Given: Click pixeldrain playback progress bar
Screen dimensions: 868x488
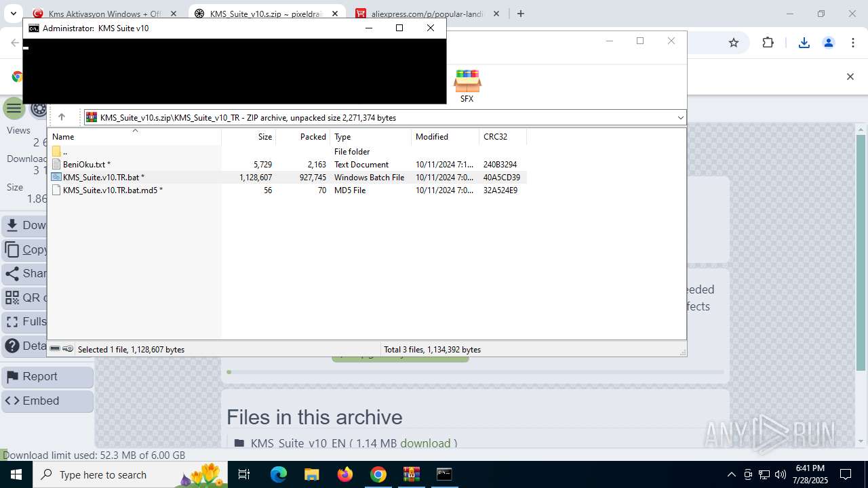Looking at the screenshot, I should pyautogui.click(x=475, y=371).
